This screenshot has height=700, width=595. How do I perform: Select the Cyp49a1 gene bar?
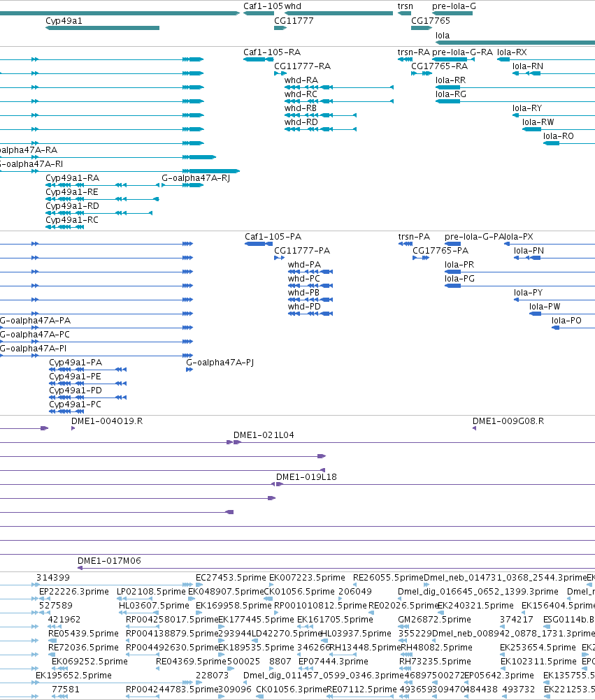coord(102,28)
